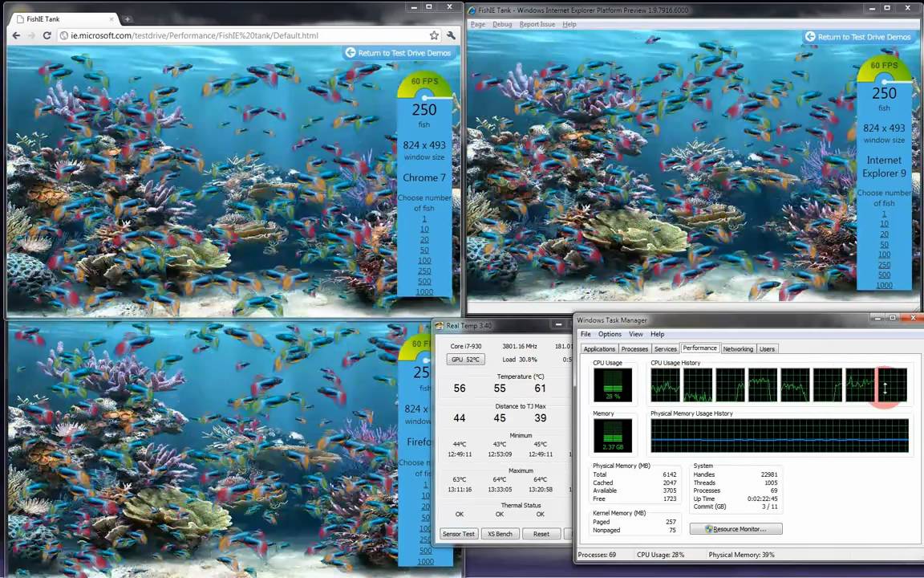Select the Performance tab
This screenshot has width=924, height=578.
coord(700,348)
